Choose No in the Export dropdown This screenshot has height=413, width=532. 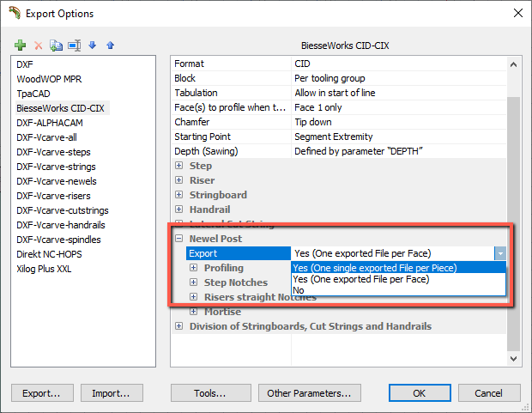coord(398,290)
